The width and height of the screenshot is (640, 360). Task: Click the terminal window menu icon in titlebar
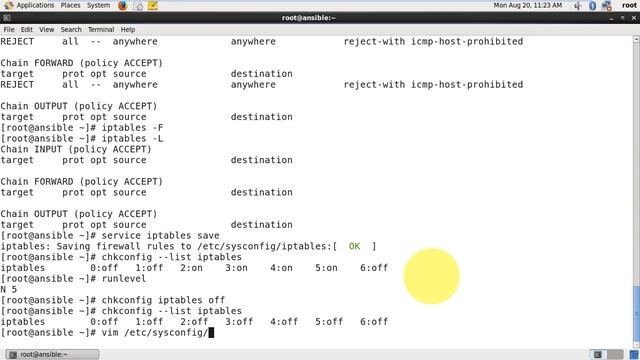[x=7, y=18]
